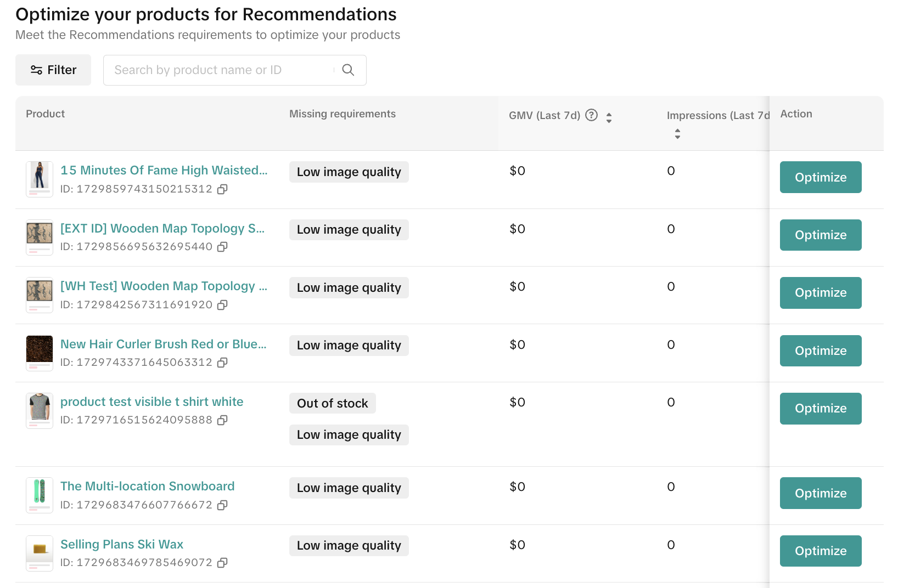Open the Filter options
The image size is (898, 588).
(53, 70)
